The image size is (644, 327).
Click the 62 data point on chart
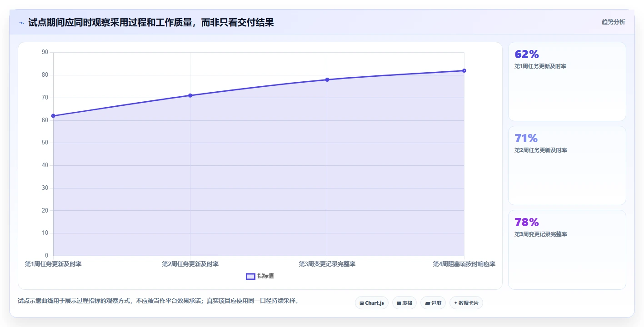(53, 116)
